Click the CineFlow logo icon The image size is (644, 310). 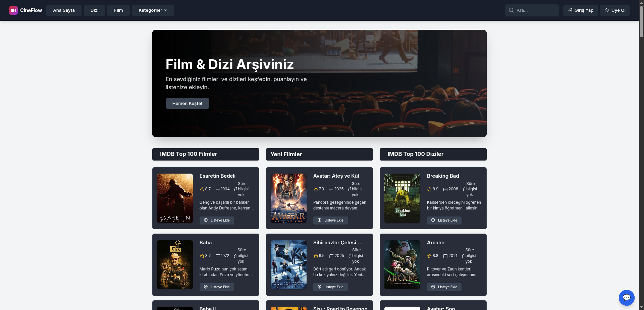tap(13, 10)
